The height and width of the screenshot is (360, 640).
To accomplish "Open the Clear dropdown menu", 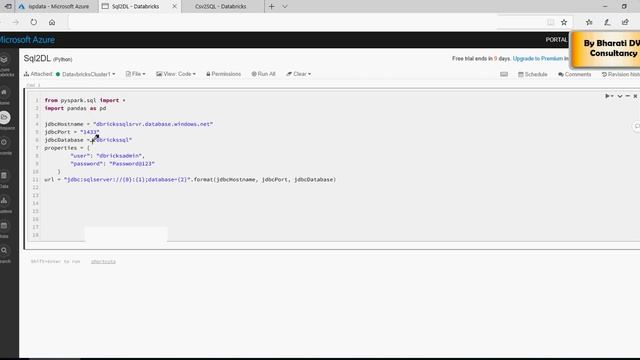I will (299, 74).
